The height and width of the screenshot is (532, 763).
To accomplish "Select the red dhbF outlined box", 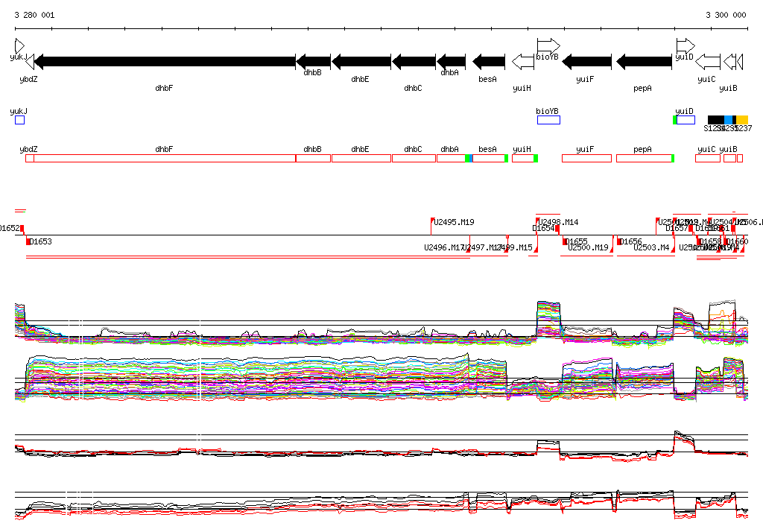I will point(165,158).
